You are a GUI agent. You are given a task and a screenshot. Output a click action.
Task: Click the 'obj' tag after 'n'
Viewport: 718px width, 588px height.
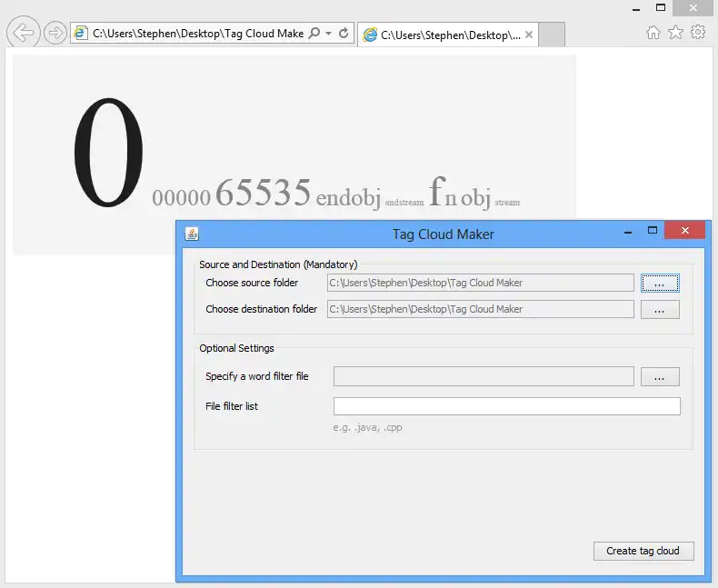[475, 198]
